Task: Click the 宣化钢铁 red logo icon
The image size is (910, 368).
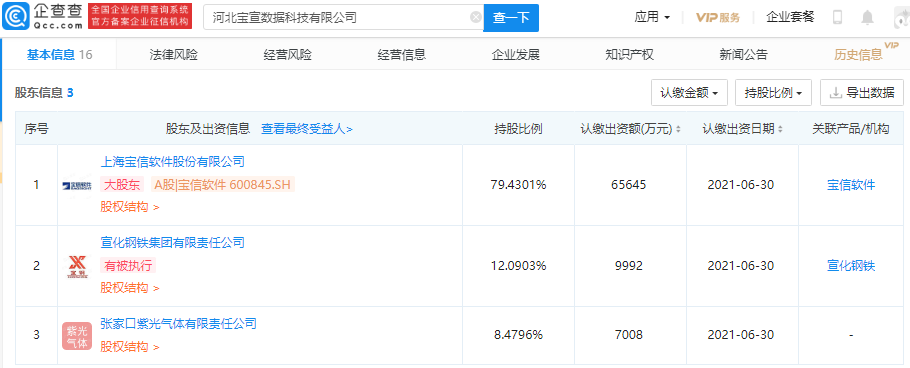Action: tap(77, 266)
